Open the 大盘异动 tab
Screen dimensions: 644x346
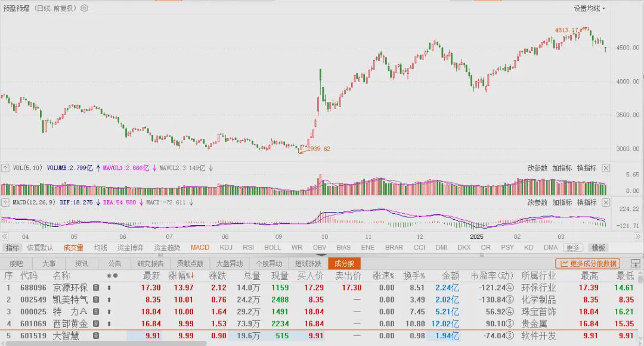coord(229,264)
